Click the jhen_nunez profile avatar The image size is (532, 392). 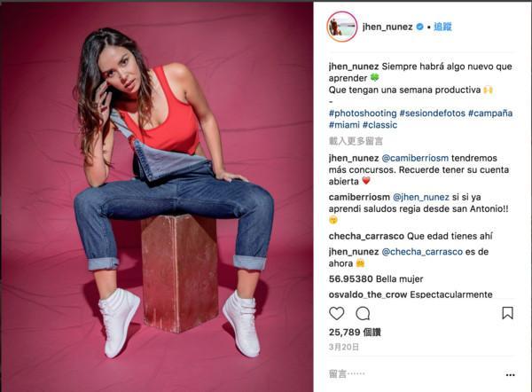(x=342, y=27)
